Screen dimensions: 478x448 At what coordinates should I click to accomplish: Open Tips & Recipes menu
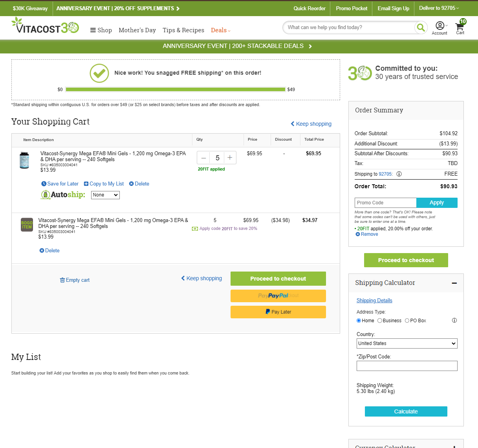coord(183,30)
